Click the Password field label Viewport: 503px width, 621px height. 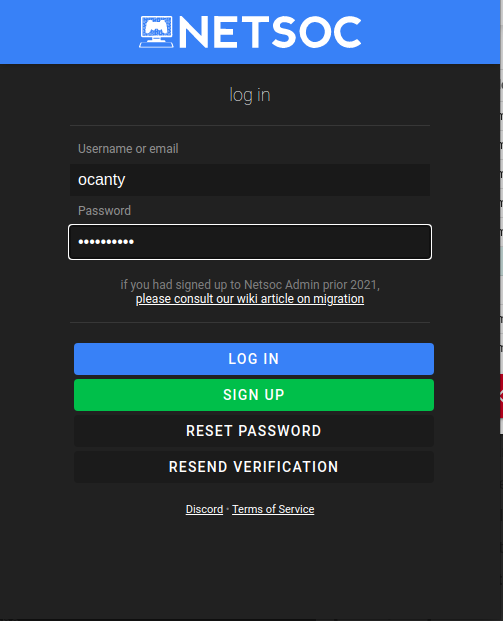pyautogui.click(x=104, y=210)
